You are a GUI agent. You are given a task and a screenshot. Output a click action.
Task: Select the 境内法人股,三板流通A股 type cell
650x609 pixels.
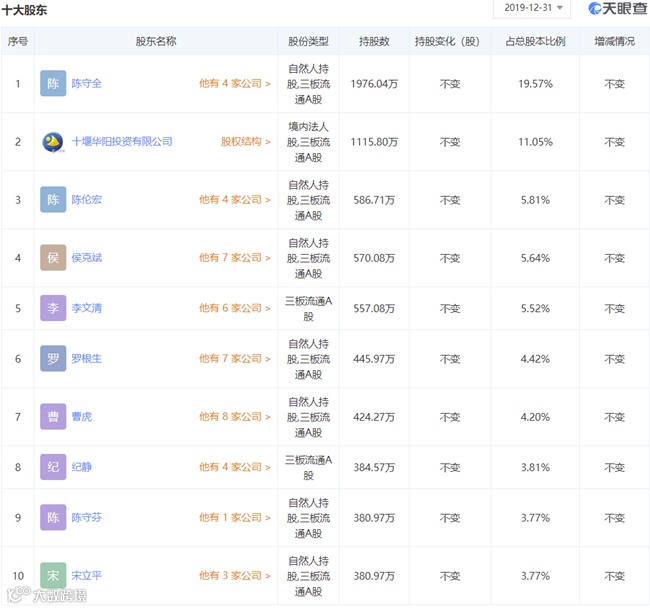[x=308, y=142]
